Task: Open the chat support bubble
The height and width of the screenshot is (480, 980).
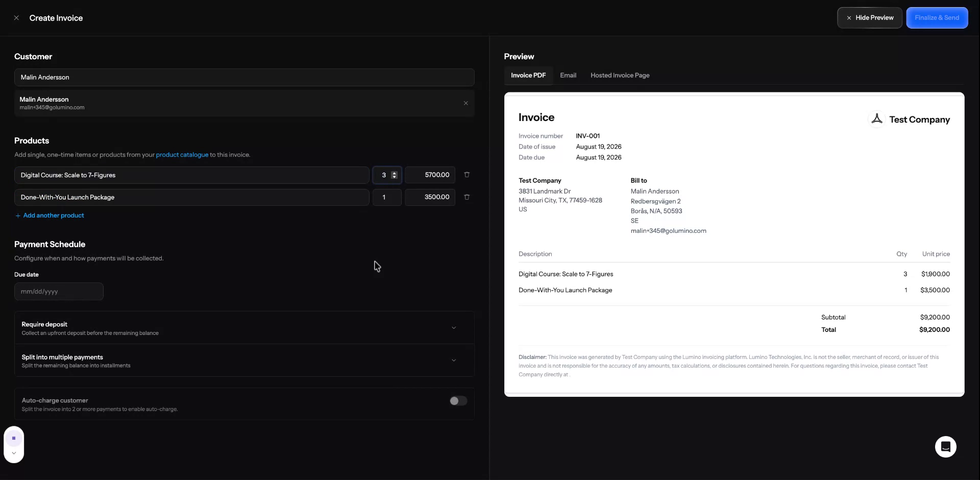Action: coord(945,447)
